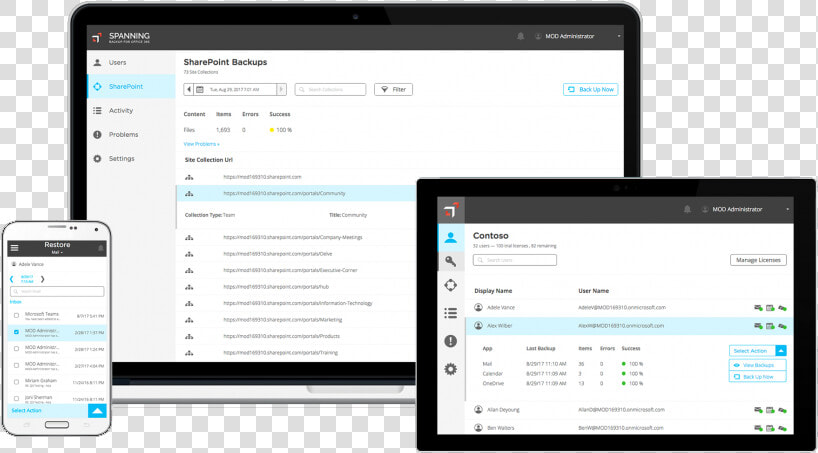Click site icon for portals/Company-Meetings
Viewport: 818px width, 453px height.
[189, 237]
